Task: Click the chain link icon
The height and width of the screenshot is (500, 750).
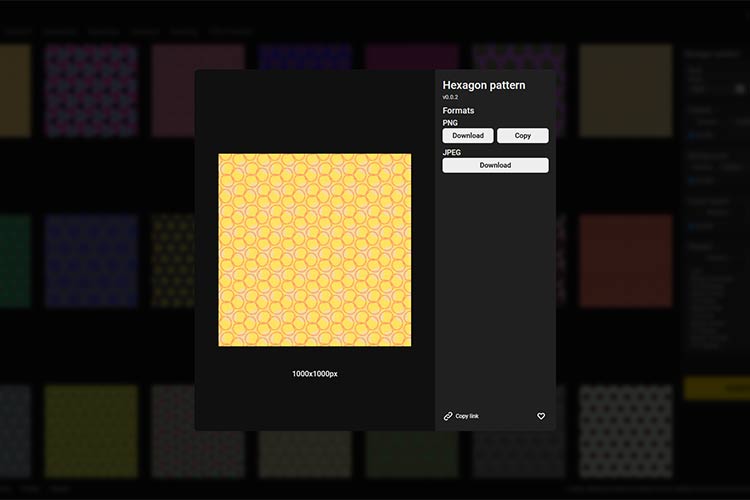Action: point(448,416)
